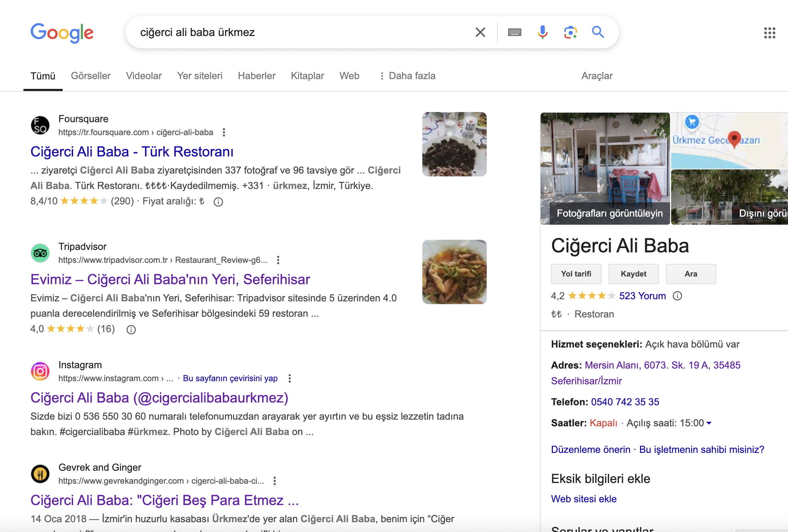Open Ciğerci Ali Baba (@cigercialibabaurkmez) link
Viewport: 788px width, 532px height.
(159, 398)
